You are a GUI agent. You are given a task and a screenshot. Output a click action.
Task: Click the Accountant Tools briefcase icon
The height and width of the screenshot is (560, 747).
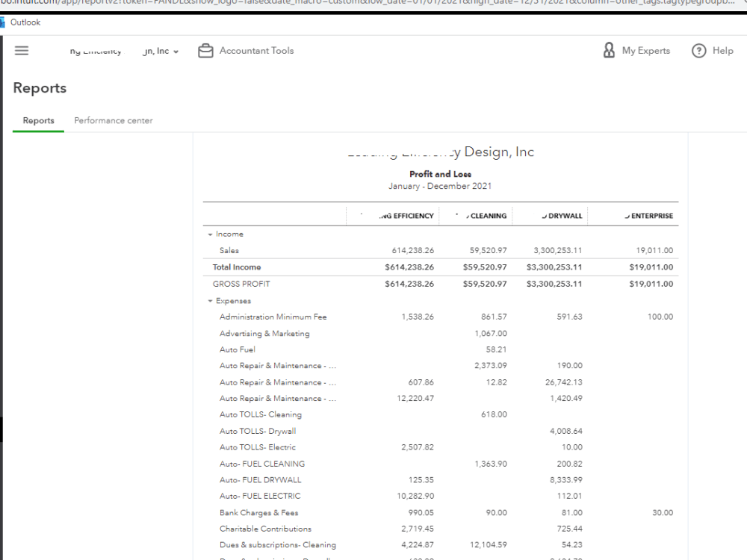(x=205, y=51)
